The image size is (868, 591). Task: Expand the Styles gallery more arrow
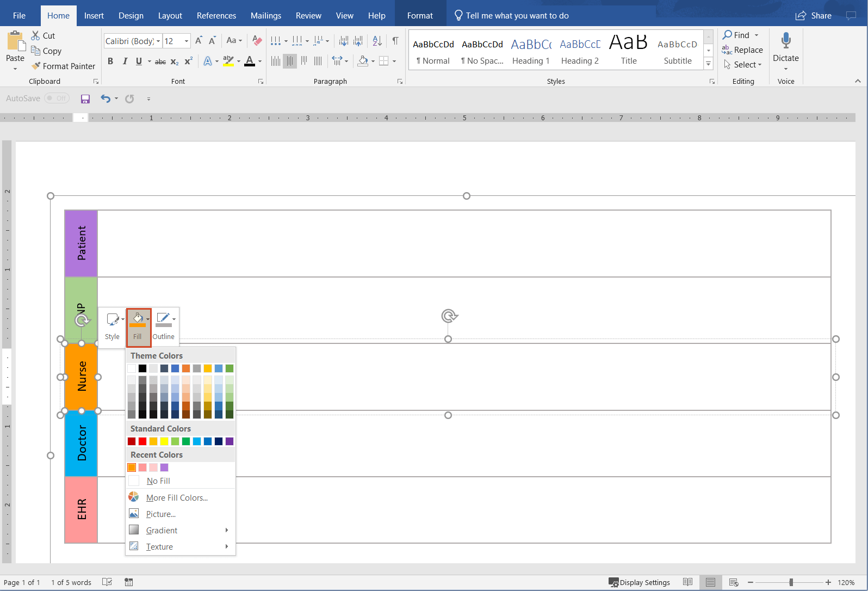click(708, 64)
